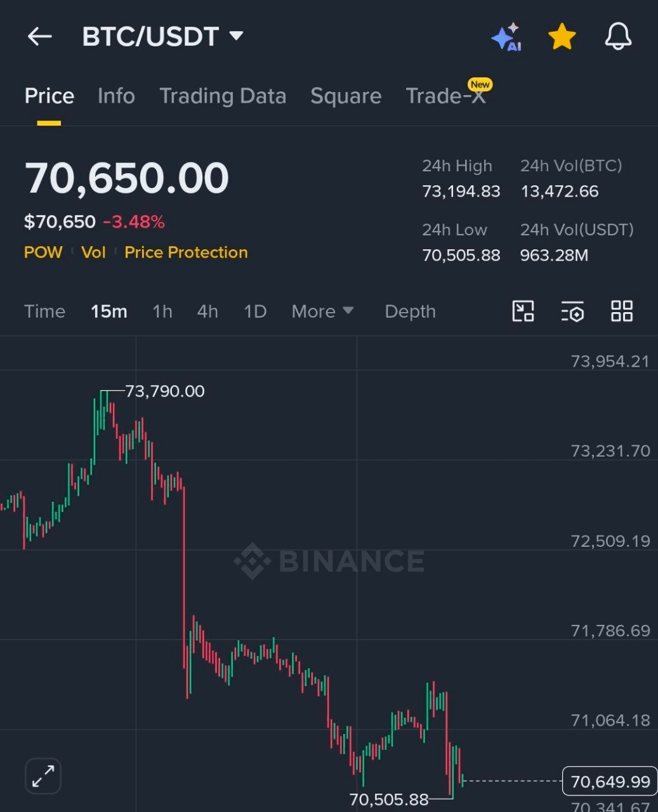Screen dimensions: 658x812
Task: Switch to the Info tab
Action: (116, 96)
